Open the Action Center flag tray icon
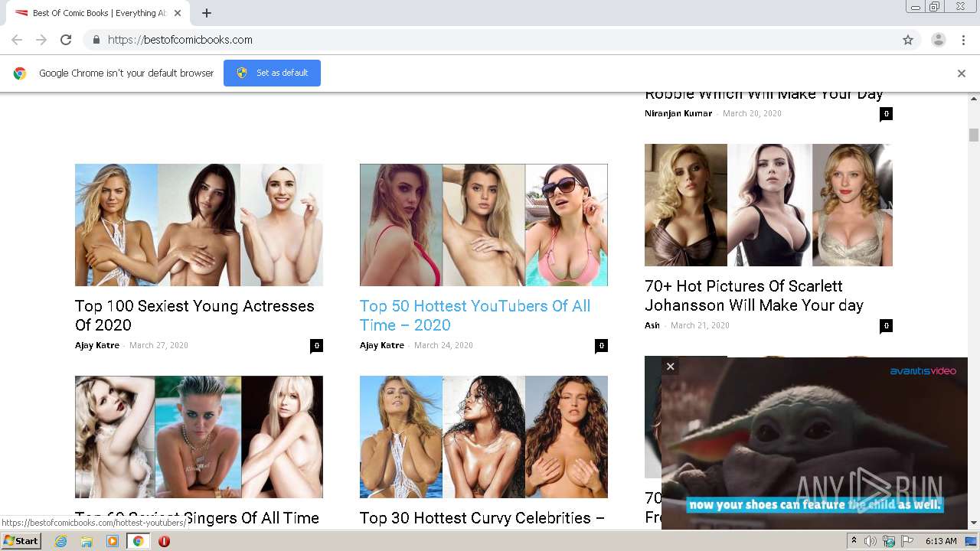This screenshot has width=980, height=551. point(907,541)
